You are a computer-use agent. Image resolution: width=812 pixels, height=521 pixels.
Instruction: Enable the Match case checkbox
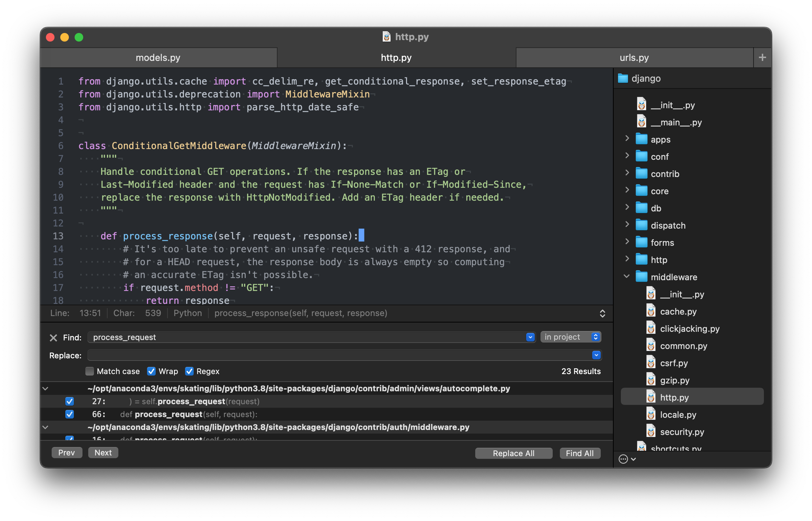[90, 371]
